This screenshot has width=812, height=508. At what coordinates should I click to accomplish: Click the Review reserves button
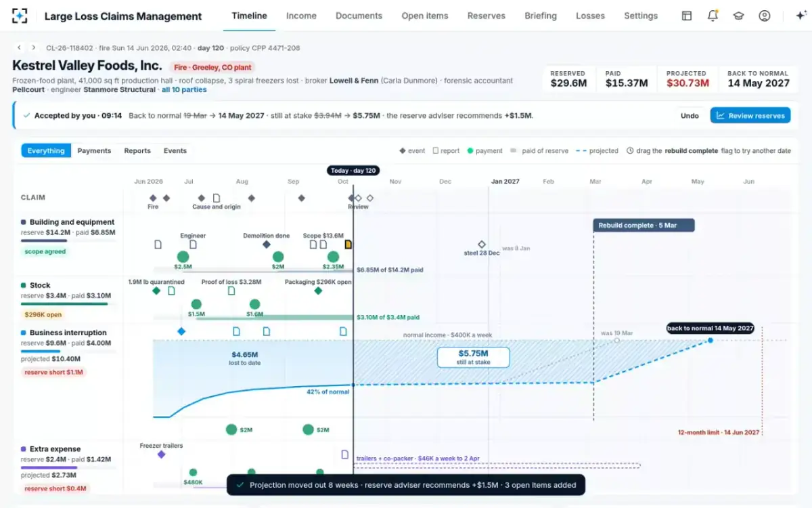[750, 115]
